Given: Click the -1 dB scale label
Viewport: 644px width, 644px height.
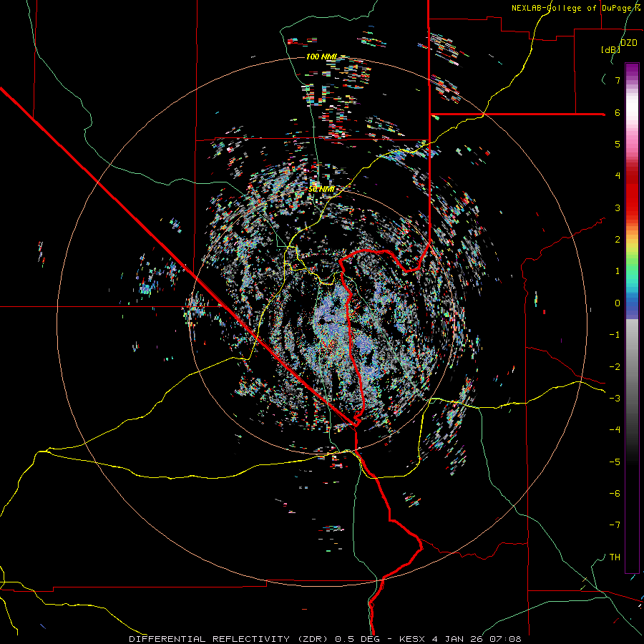Looking at the screenshot, I should (x=615, y=335).
